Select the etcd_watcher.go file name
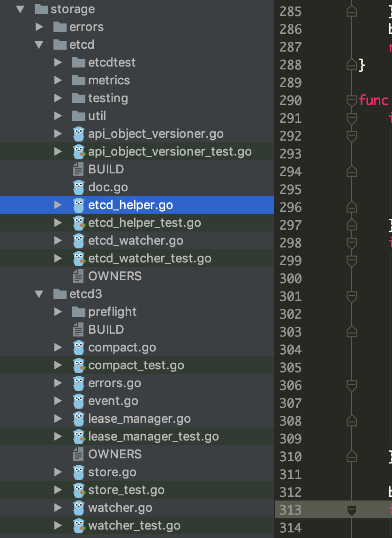Image resolution: width=392 pixels, height=538 pixels. point(136,240)
